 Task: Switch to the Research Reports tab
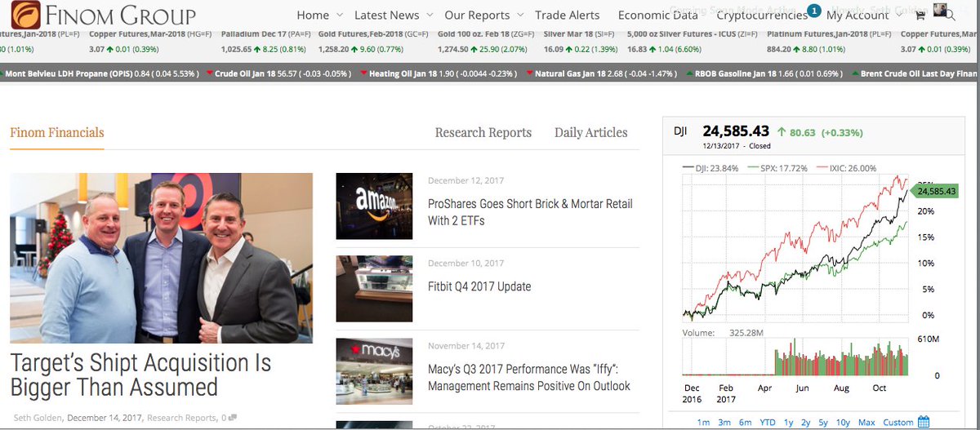(x=483, y=132)
